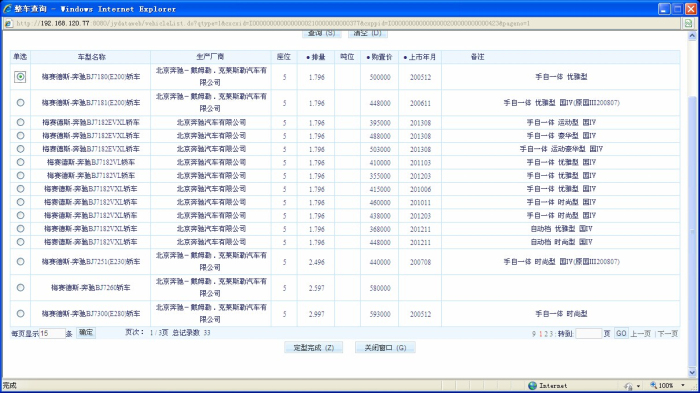Click the 查询 (S) button

pyautogui.click(x=321, y=33)
